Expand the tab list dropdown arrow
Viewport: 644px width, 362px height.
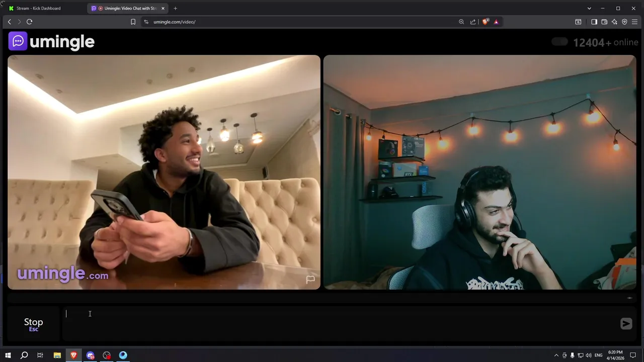pyautogui.click(x=589, y=8)
